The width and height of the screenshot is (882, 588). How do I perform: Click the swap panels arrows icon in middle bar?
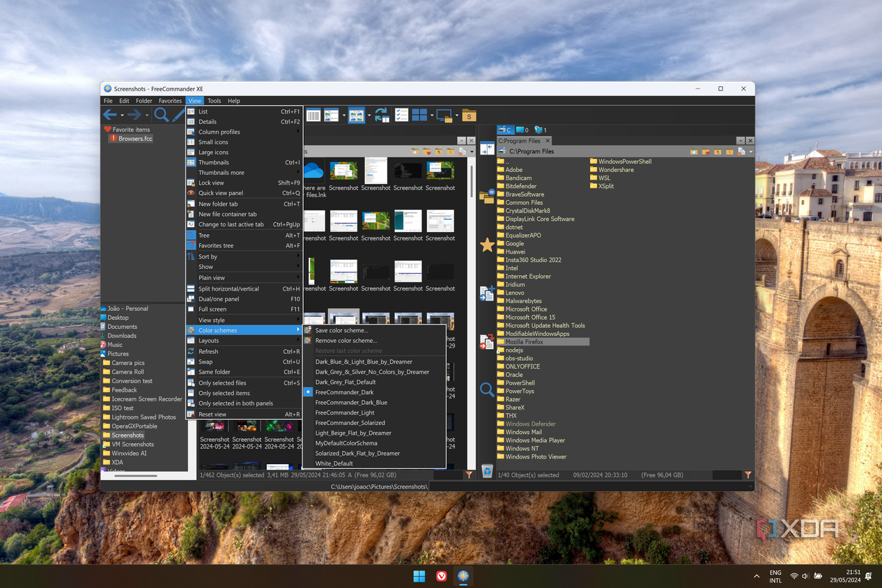coord(487,148)
